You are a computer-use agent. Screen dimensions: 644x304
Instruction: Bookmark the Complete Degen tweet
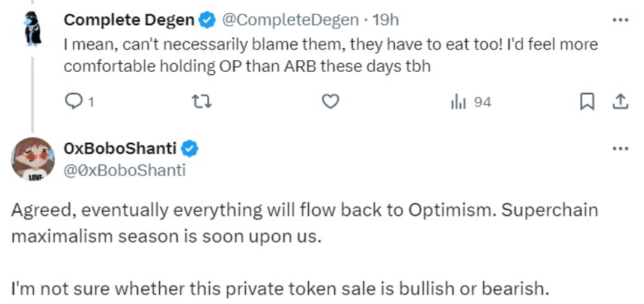(587, 102)
